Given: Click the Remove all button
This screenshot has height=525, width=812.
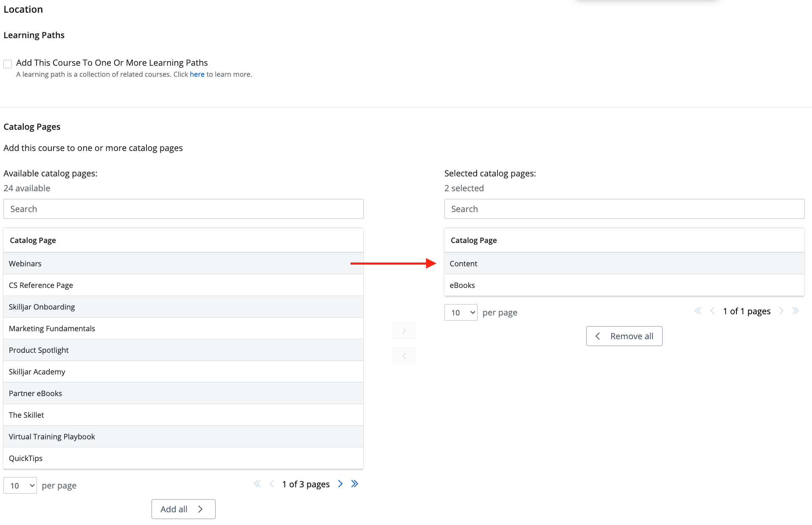Looking at the screenshot, I should tap(624, 336).
